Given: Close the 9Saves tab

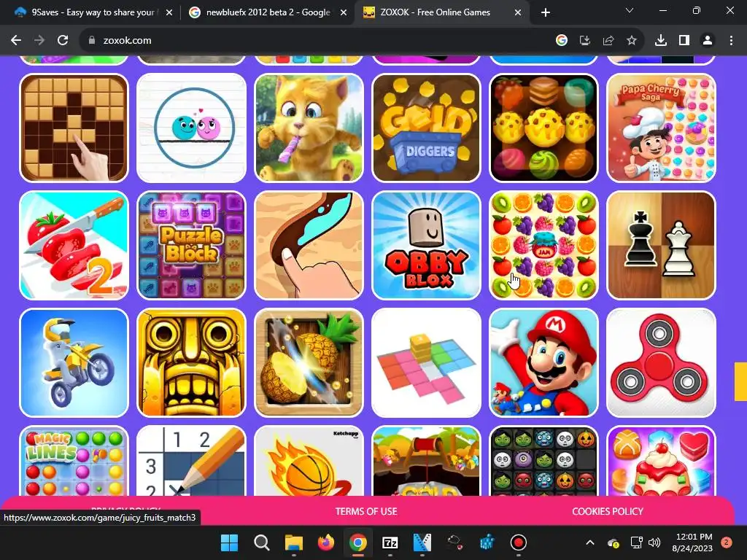Looking at the screenshot, I should 169,12.
